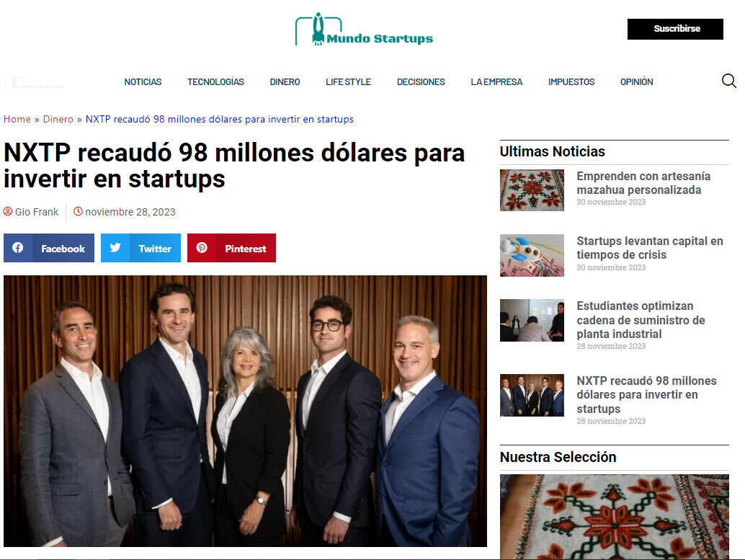745x560 pixels.
Task: Click the Home breadcrumb link
Action: click(x=17, y=119)
